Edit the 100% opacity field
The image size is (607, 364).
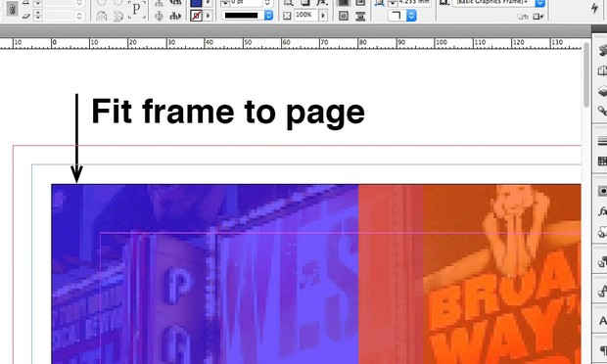305,15
